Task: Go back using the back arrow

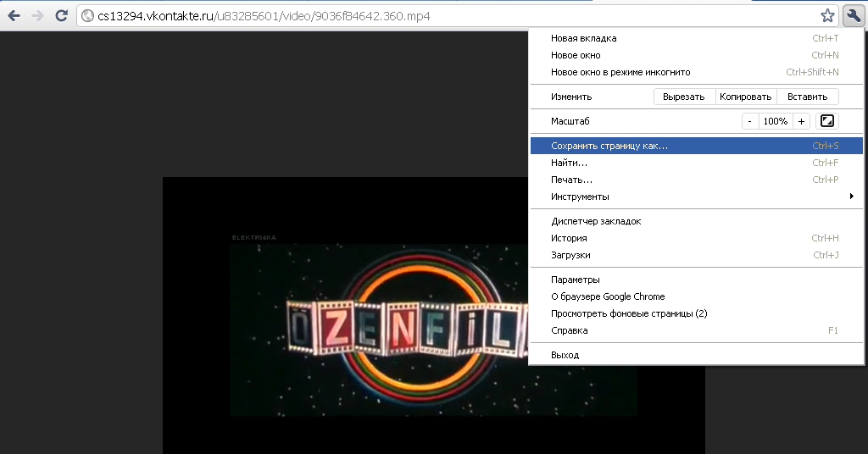Action: [x=14, y=15]
